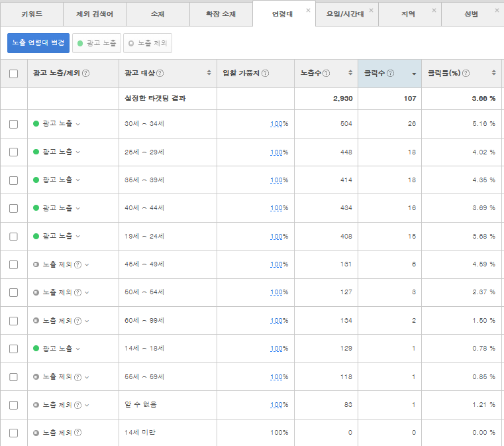Click paused status icon in 14세 미만 row
The width and height of the screenshot is (504, 446).
point(36,433)
